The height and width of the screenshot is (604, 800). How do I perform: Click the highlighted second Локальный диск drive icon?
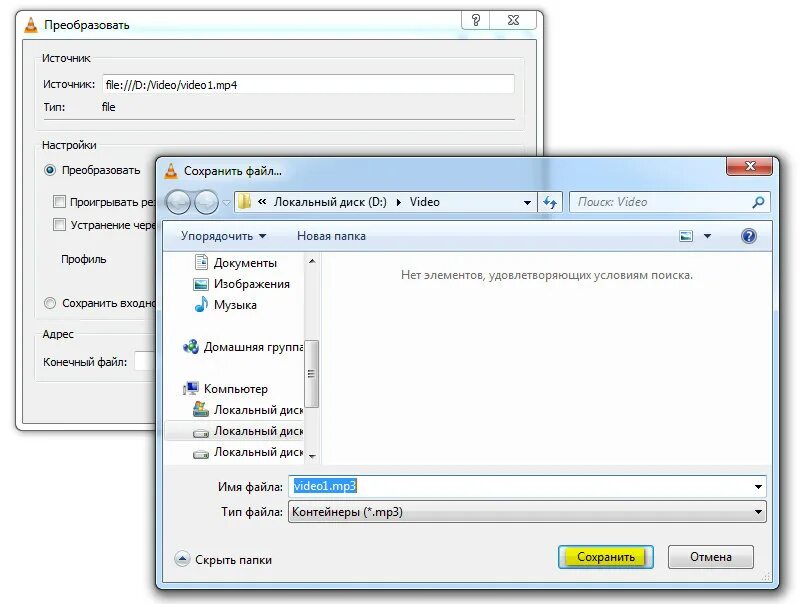pos(201,433)
